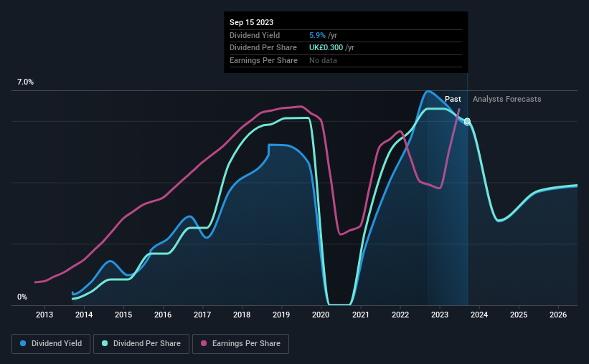The image size is (589, 364).
Task: Click the pink Earnings Per Share legend dot
Action: coord(204,343)
